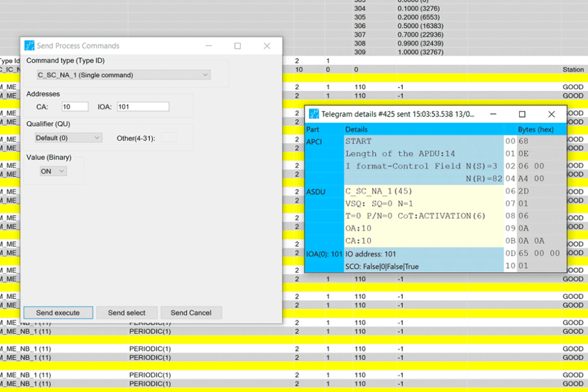Click the Send execute button
Viewport: 588px width, 392px height.
tap(58, 312)
